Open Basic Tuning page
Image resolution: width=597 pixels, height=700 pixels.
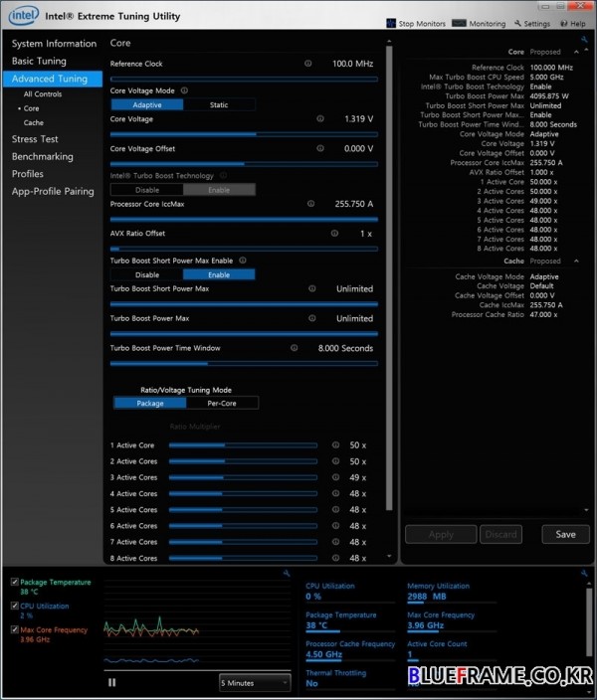click(x=39, y=61)
